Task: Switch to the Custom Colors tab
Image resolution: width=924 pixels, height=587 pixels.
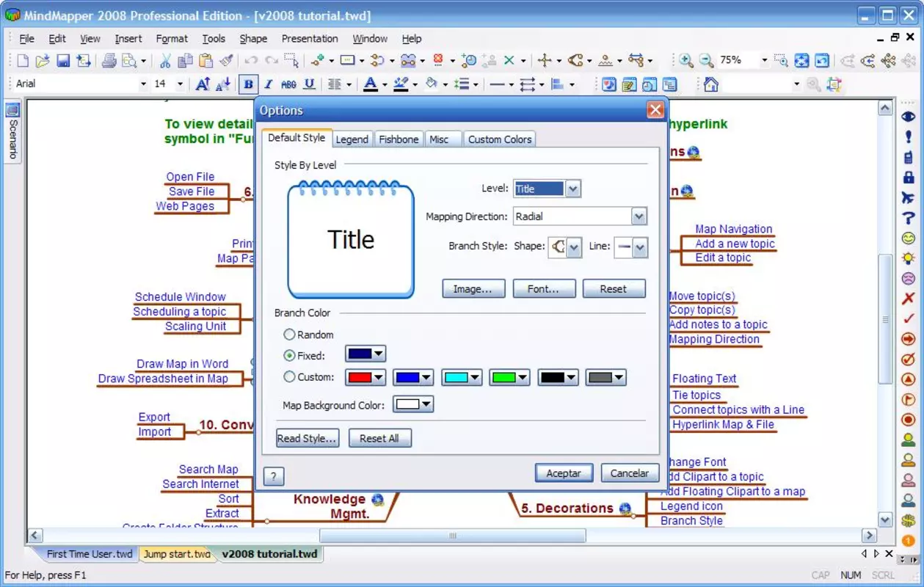Action: [x=500, y=139]
